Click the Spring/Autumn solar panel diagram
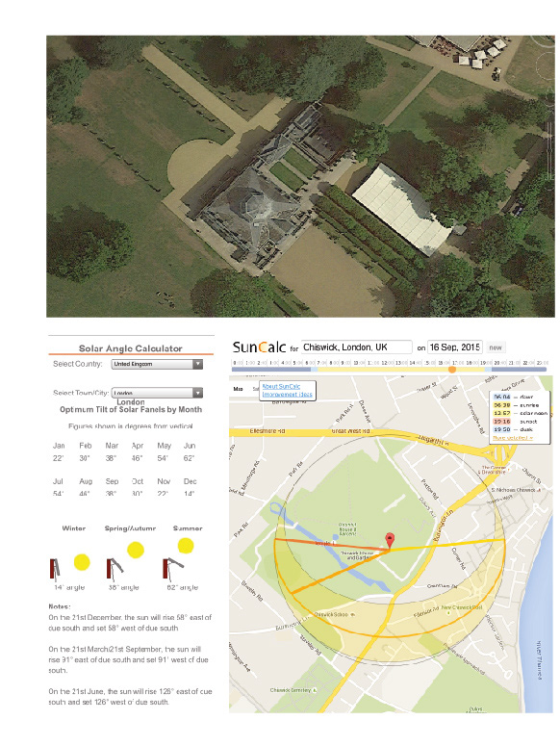This screenshot has width=560, height=746. [125, 562]
